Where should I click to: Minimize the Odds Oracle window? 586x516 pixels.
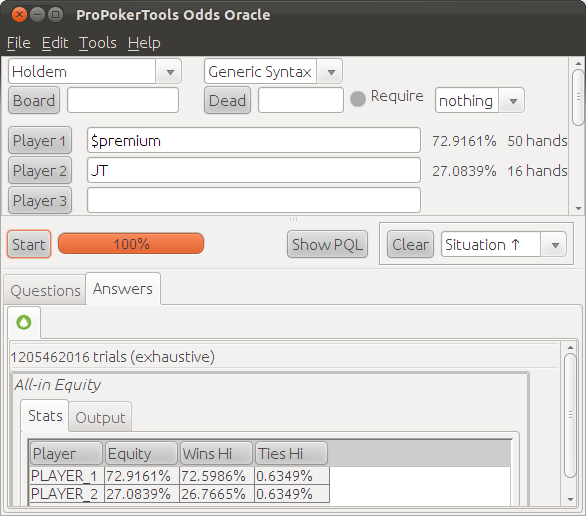[x=37, y=15]
